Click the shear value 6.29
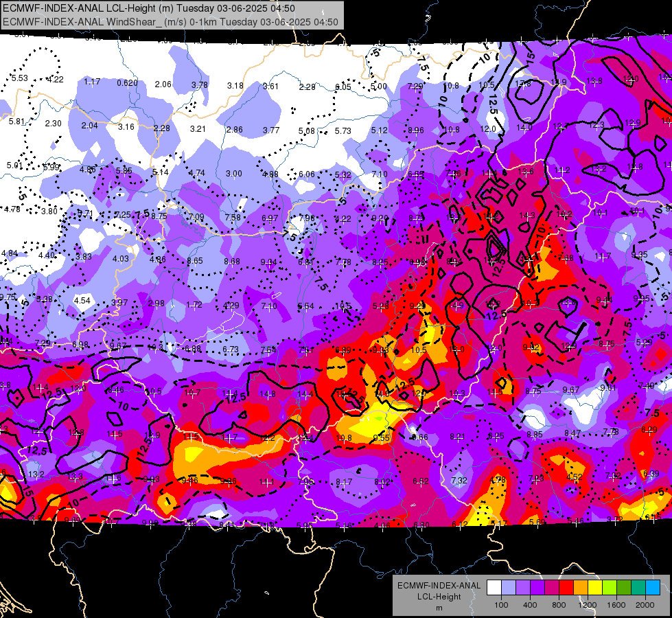Screen dimensions: 672x618 click(649, 429)
